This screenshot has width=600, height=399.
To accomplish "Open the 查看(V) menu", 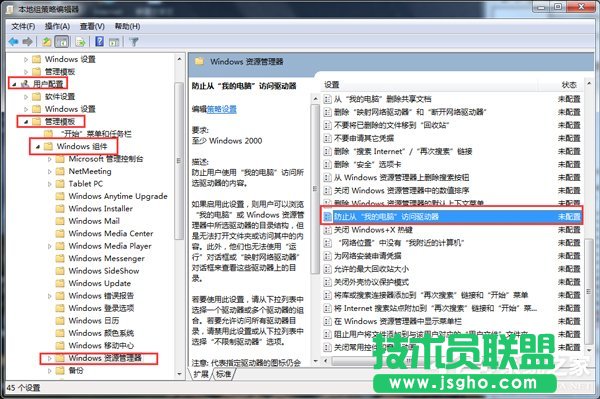I will tap(92, 26).
